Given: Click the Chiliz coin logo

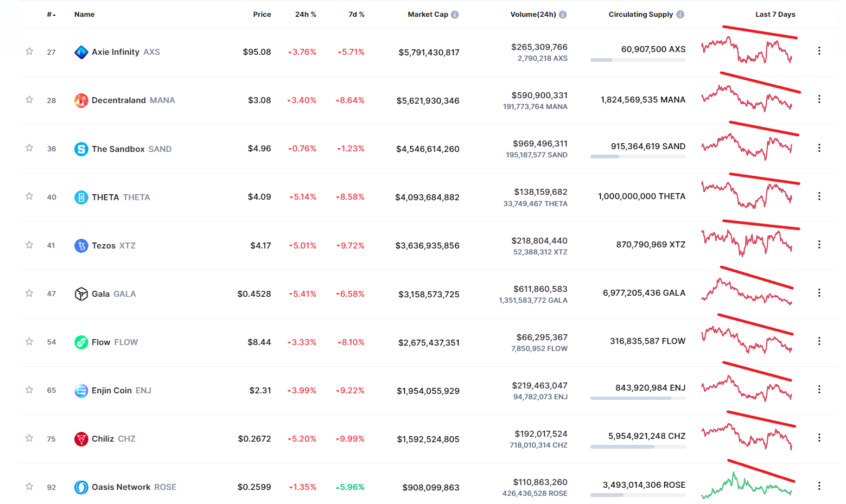Looking at the screenshot, I should 81,439.
